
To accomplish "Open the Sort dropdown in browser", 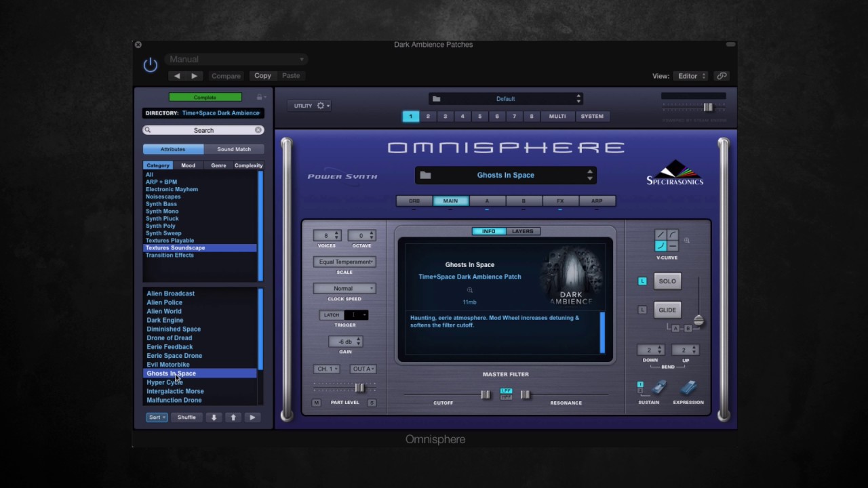I will coord(157,418).
